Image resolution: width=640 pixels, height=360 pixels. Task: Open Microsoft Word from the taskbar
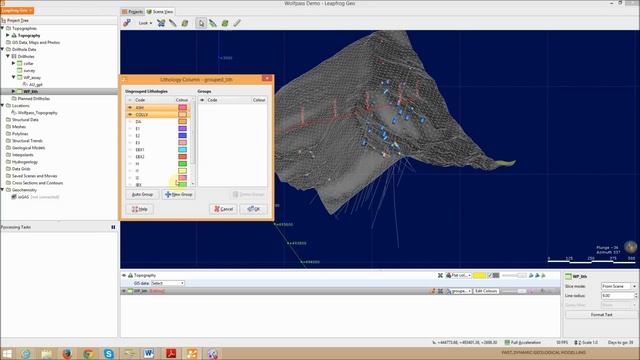[x=149, y=353]
